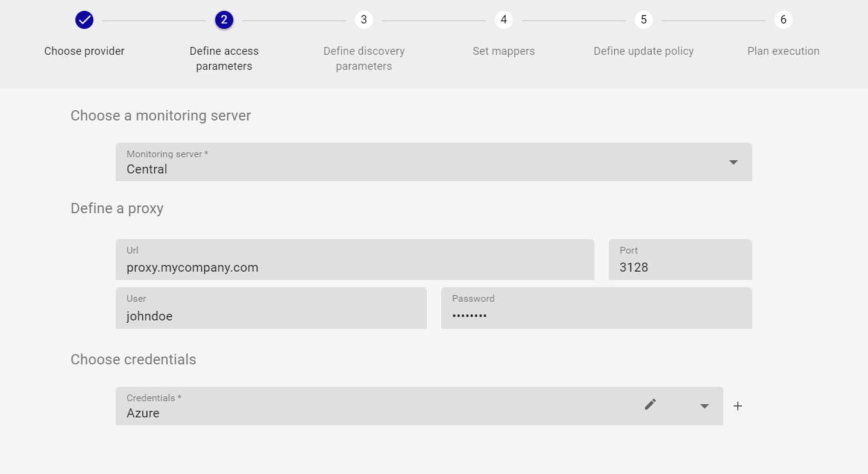
Task: Open the Define update policy step label
Action: point(643,51)
